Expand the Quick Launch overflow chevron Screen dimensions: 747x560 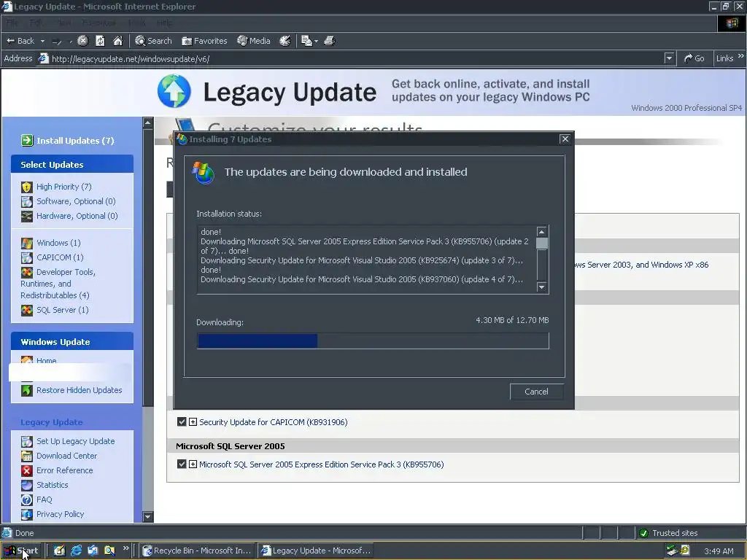(125, 548)
